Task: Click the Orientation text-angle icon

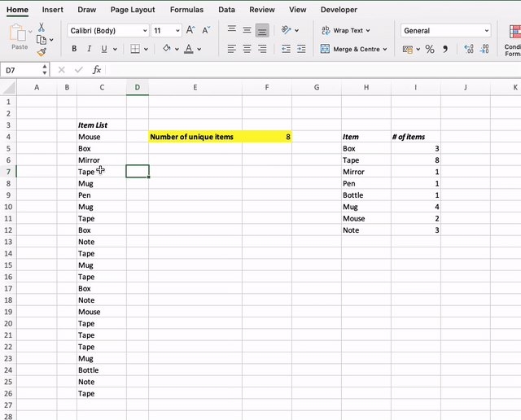Action: tap(286, 30)
